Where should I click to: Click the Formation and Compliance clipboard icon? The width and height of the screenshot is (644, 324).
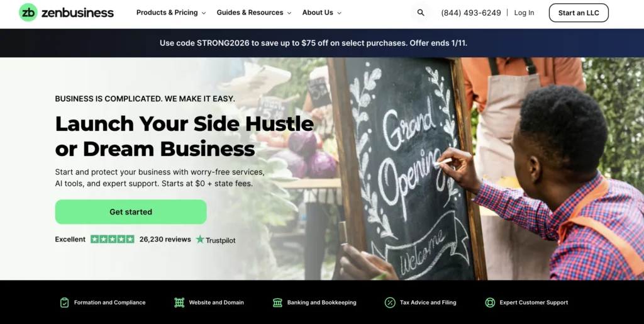[65, 303]
